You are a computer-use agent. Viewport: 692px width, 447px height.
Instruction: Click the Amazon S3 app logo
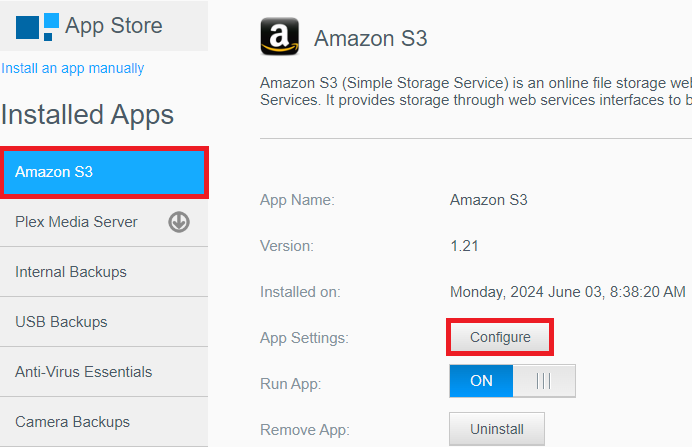click(279, 37)
